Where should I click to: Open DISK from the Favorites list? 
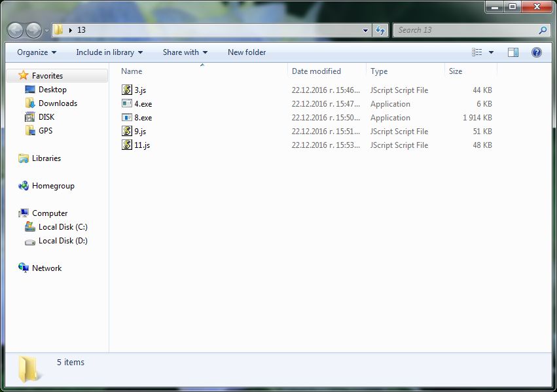click(x=46, y=117)
